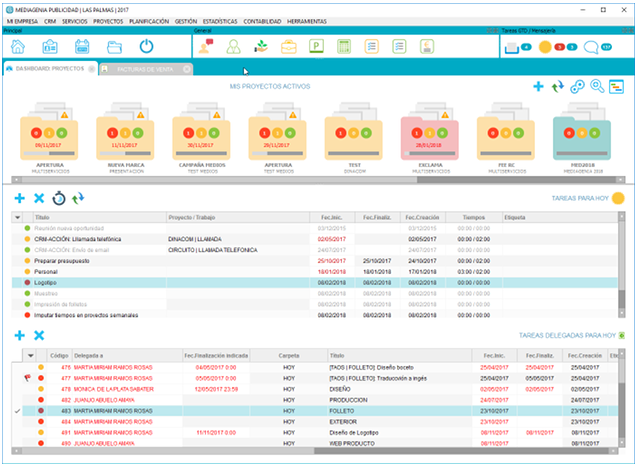
Task: Switch to Facturas de Venta tab
Action: tap(145, 69)
